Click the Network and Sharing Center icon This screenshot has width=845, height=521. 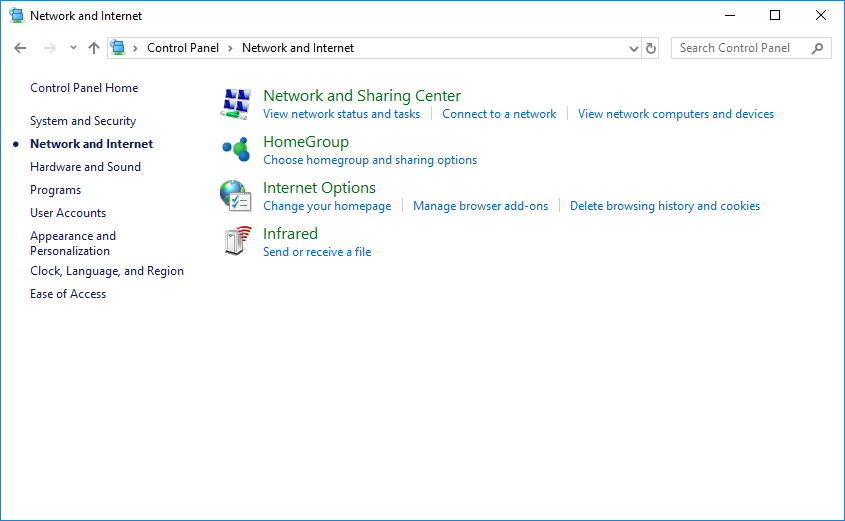pyautogui.click(x=236, y=103)
